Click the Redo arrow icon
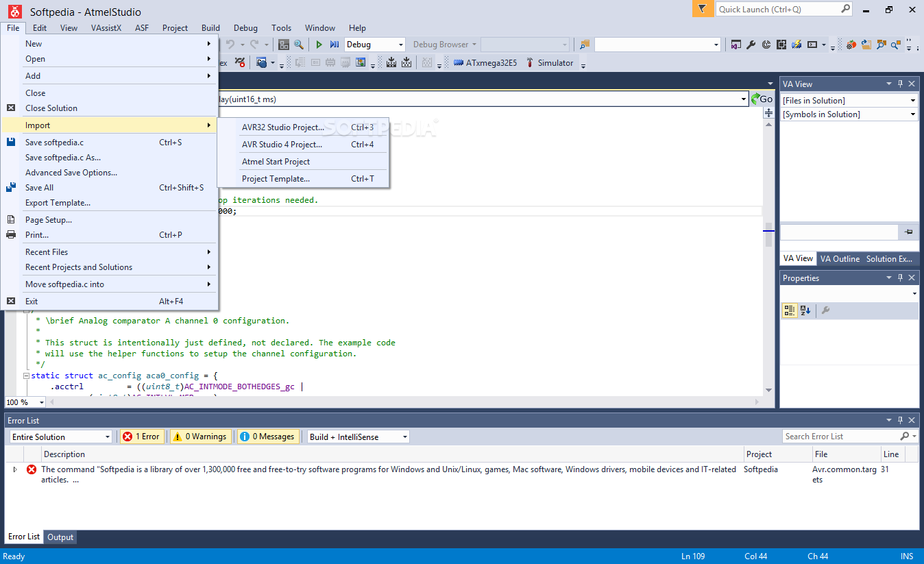 coord(254,45)
